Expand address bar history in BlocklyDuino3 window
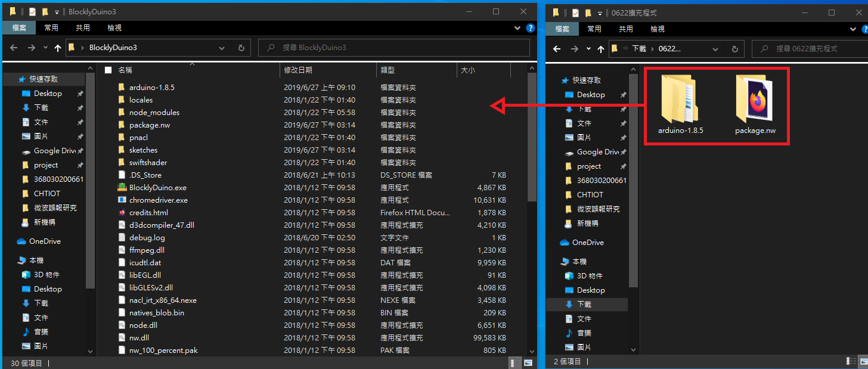This screenshot has width=868, height=369. tap(222, 48)
